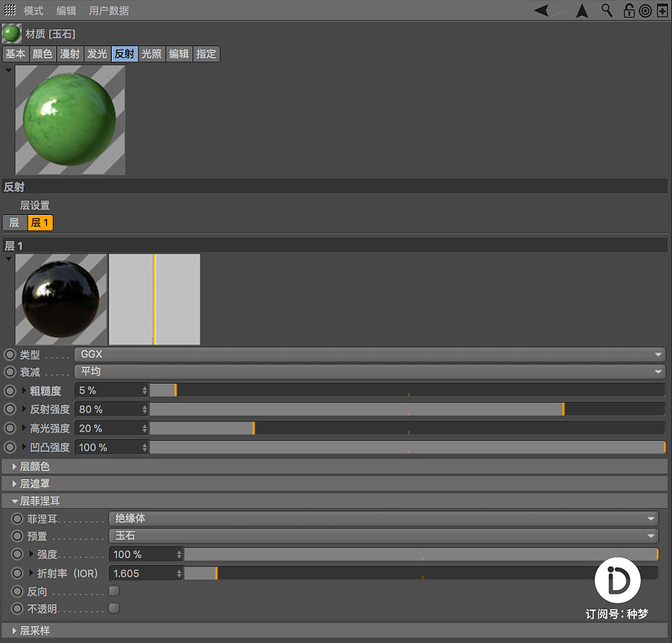Open new attribute manager plus icon
This screenshot has height=643, width=672.
[662, 10]
